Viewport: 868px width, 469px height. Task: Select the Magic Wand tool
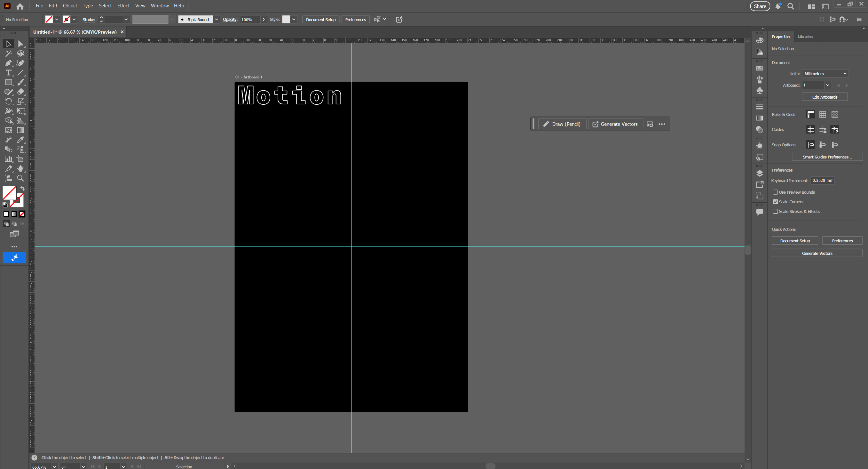coord(8,53)
